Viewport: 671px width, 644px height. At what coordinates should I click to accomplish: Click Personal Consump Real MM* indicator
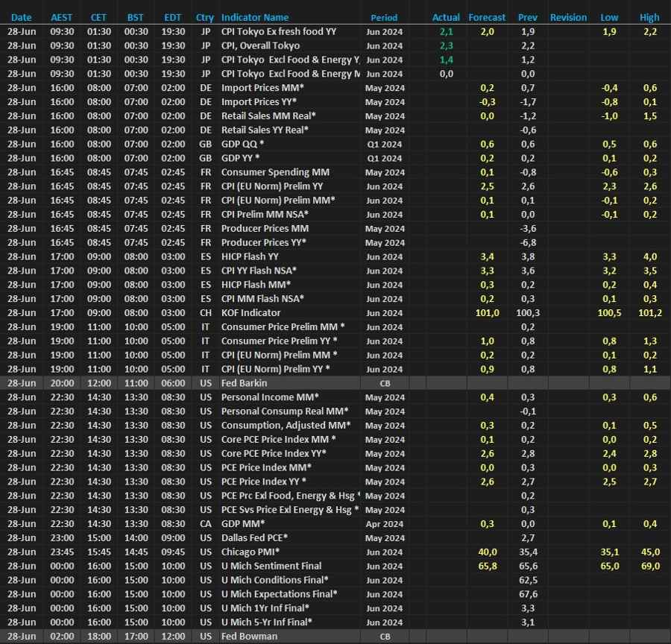(x=285, y=411)
